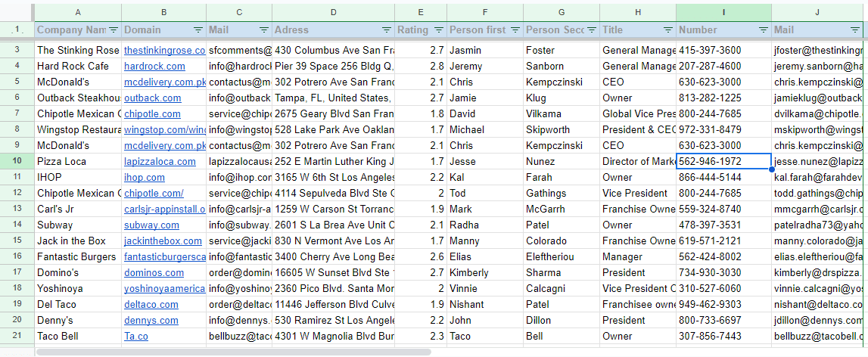
Task: Open the outback.com link
Action: [x=152, y=98]
